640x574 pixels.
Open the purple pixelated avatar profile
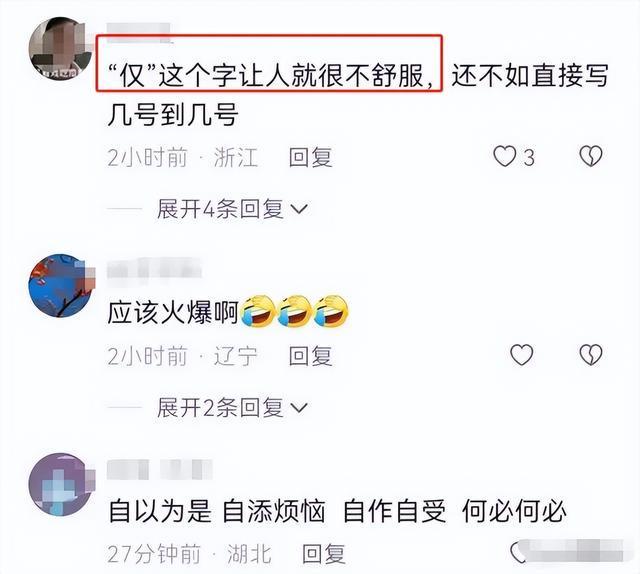[61, 484]
